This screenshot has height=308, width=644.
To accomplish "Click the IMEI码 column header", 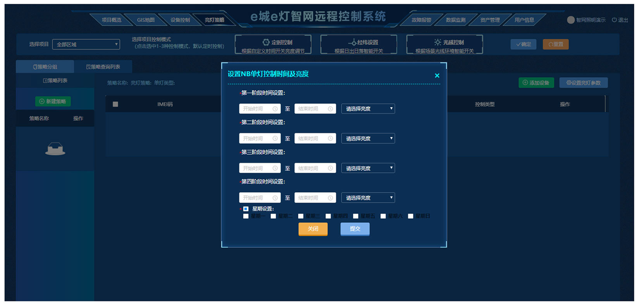I will pos(165,104).
